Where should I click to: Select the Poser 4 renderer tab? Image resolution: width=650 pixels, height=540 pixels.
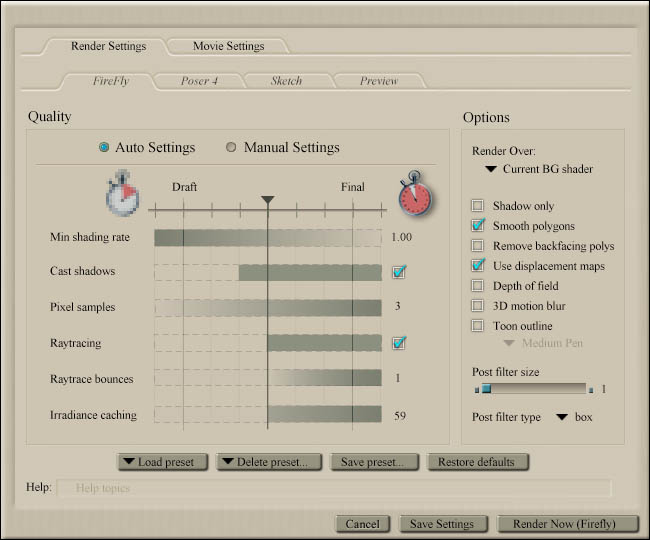pos(199,81)
